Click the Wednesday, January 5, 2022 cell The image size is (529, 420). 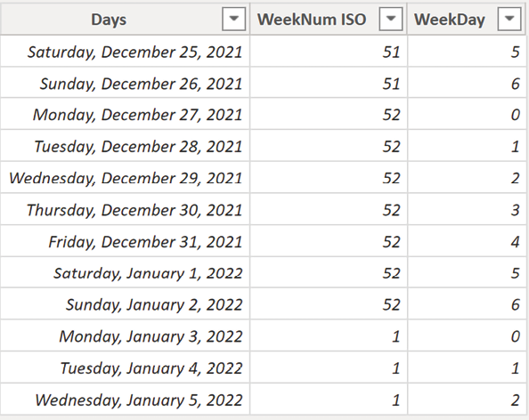(125, 400)
